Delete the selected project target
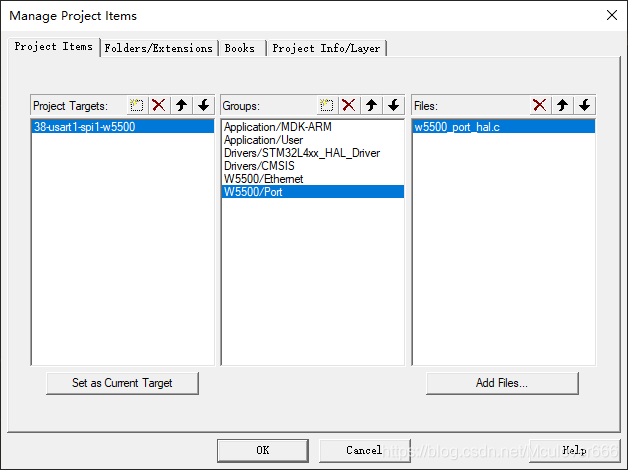 click(x=159, y=105)
